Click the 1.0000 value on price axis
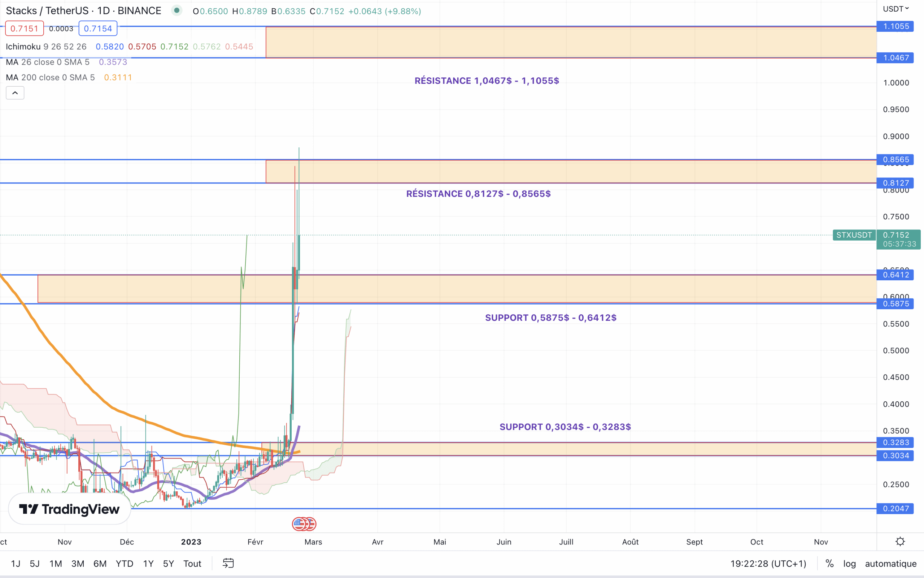 pyautogui.click(x=896, y=83)
